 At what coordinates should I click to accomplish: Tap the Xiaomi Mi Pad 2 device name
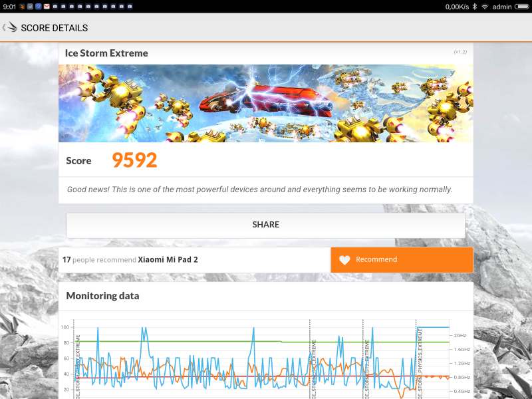168,259
